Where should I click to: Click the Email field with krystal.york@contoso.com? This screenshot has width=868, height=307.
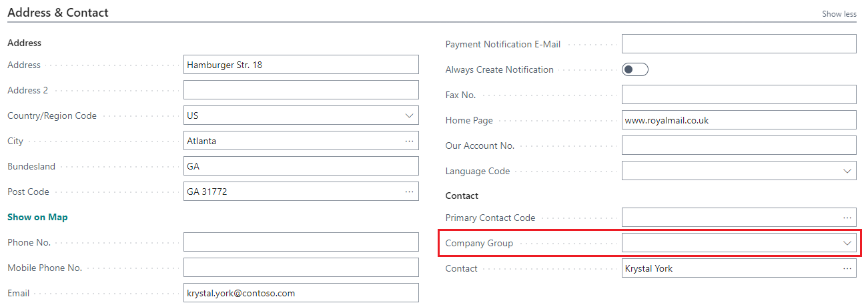(x=301, y=293)
